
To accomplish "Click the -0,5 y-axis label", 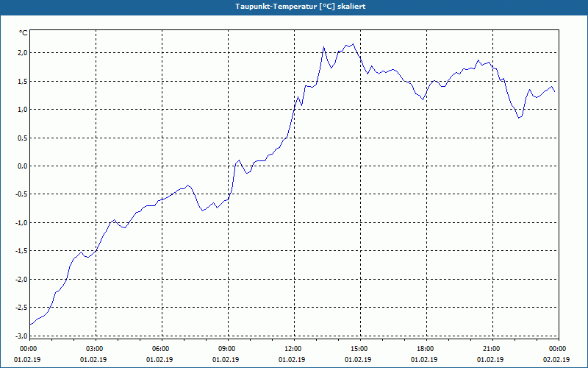I will (21, 194).
